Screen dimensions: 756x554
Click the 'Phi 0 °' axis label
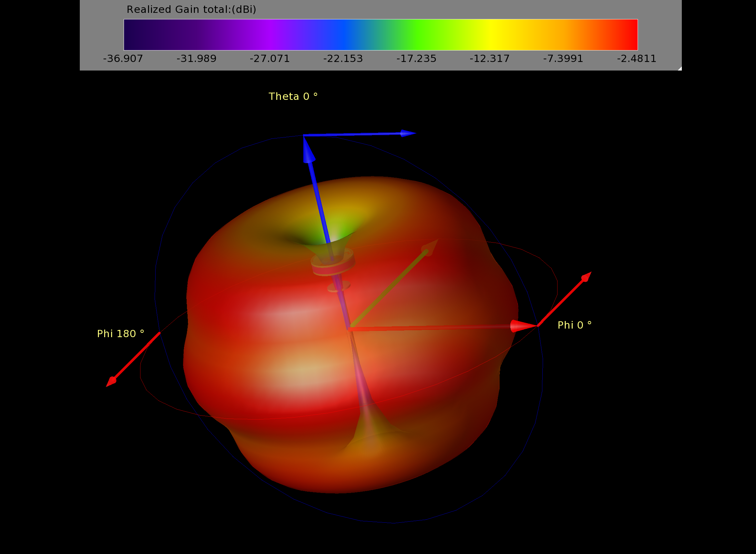[575, 325]
